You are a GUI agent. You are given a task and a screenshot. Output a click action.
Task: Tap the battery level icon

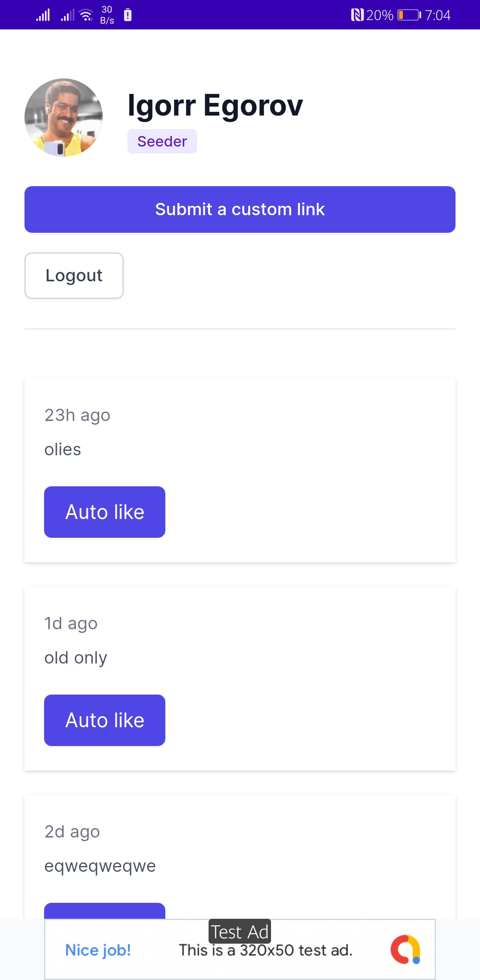[x=409, y=15]
